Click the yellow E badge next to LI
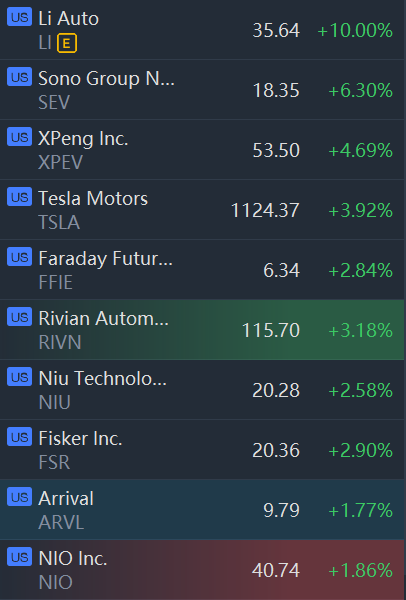Image resolution: width=406 pixels, height=600 pixels. 67,43
